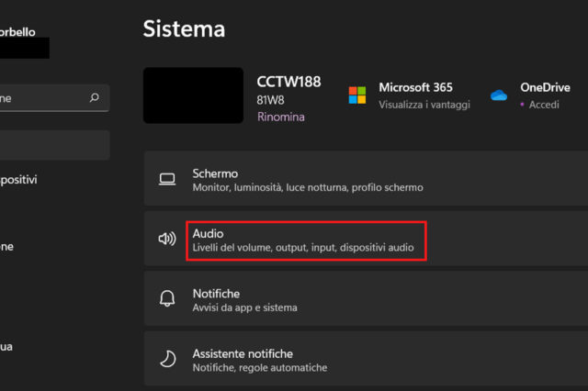This screenshot has width=588, height=391.
Task: Click Visualizza i vantaggi under Microsoft 365
Action: 424,105
